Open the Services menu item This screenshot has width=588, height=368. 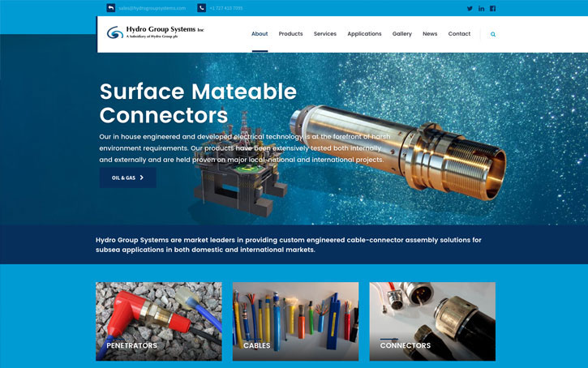click(x=325, y=34)
